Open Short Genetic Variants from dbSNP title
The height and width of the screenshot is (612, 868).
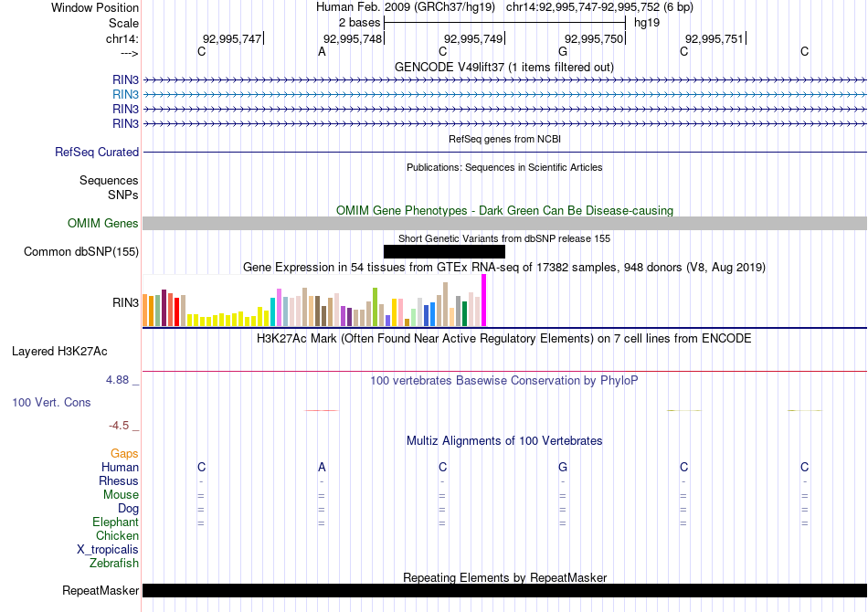tap(504, 238)
